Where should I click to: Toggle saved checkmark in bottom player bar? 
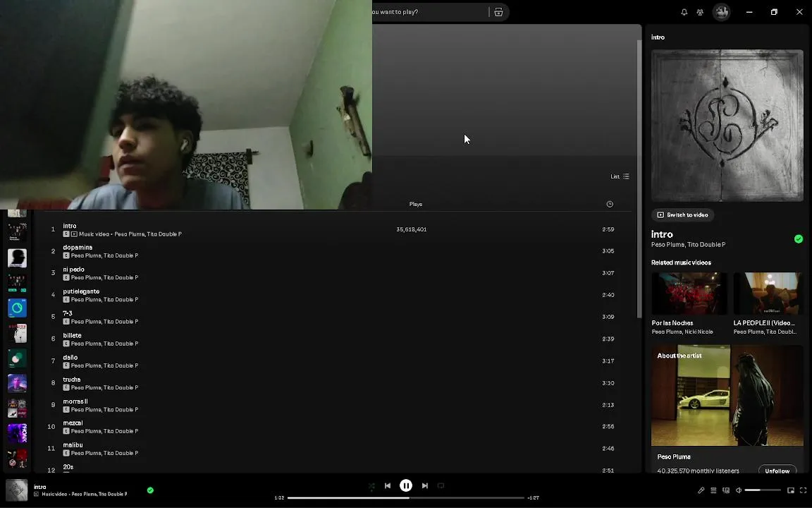150,490
